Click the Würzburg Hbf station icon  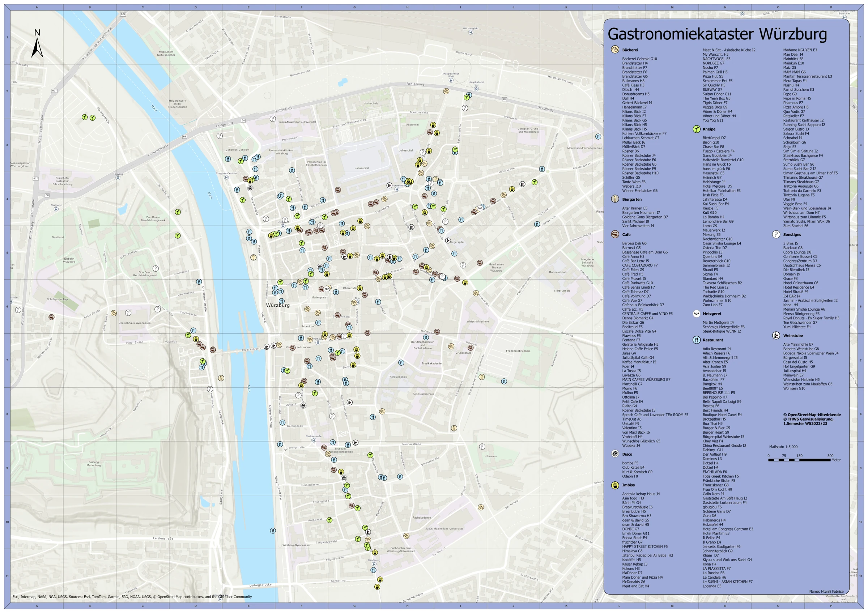pos(470,33)
